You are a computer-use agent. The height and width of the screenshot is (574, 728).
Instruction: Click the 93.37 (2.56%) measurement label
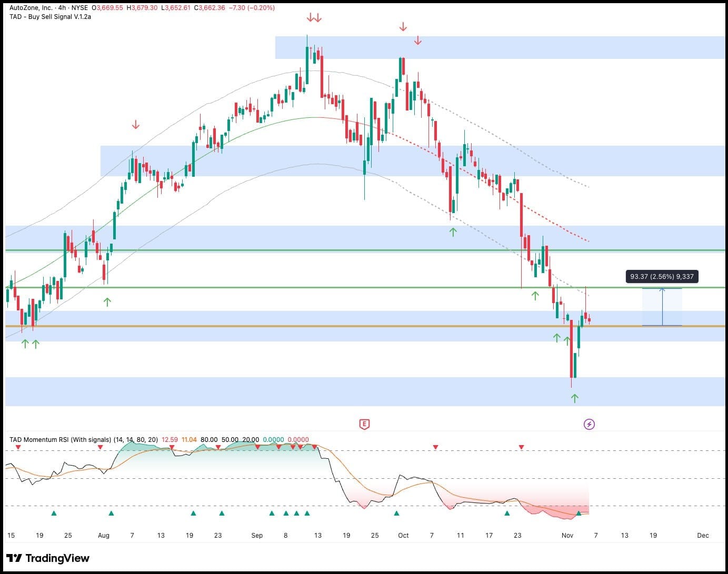663,276
